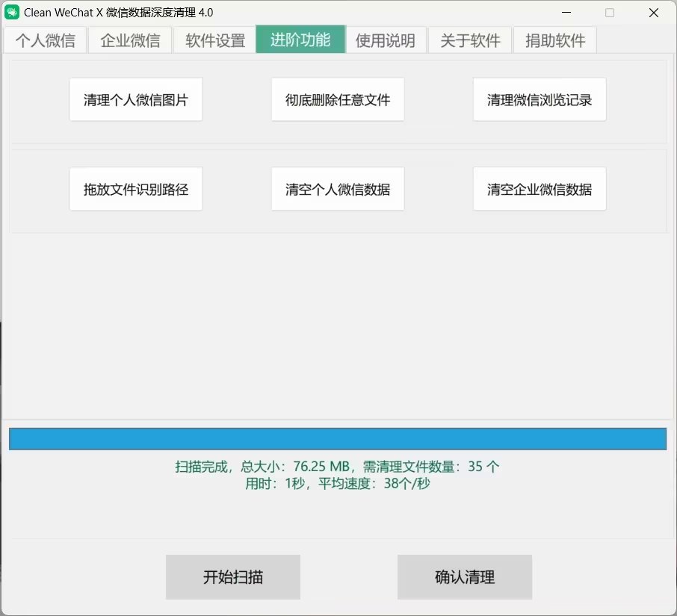Click the 清理个人微信图片 button
This screenshot has height=616, width=677.
[x=136, y=99]
